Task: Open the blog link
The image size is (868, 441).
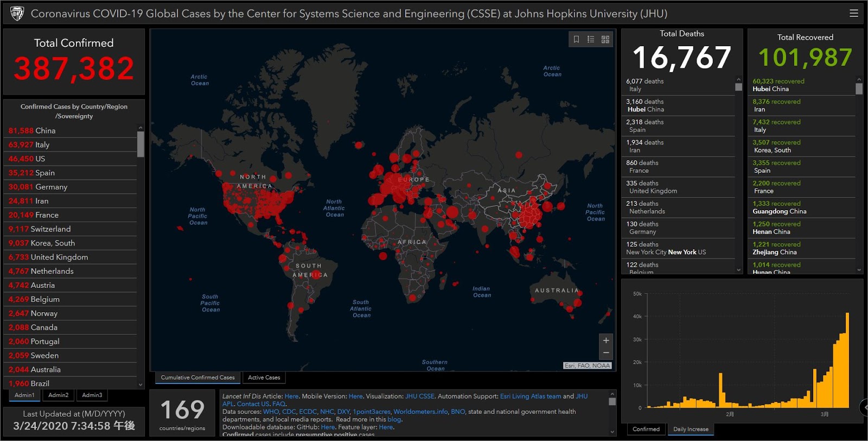Action: 394,419
